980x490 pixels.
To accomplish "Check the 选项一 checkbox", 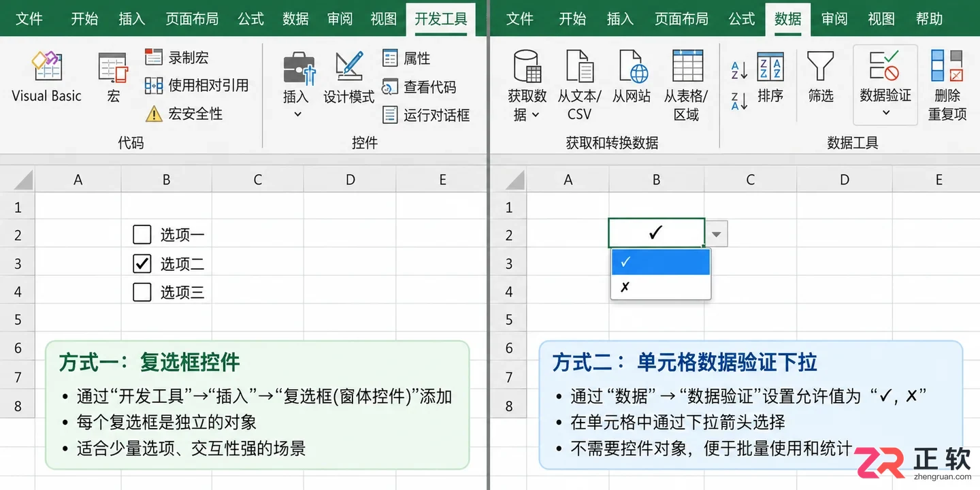I will tap(142, 235).
